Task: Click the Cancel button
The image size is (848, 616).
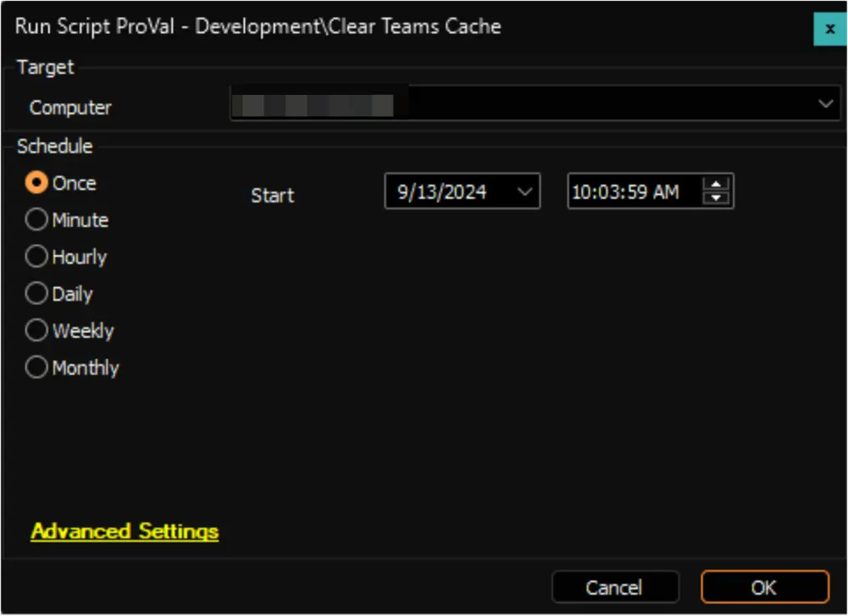Action: pos(615,587)
